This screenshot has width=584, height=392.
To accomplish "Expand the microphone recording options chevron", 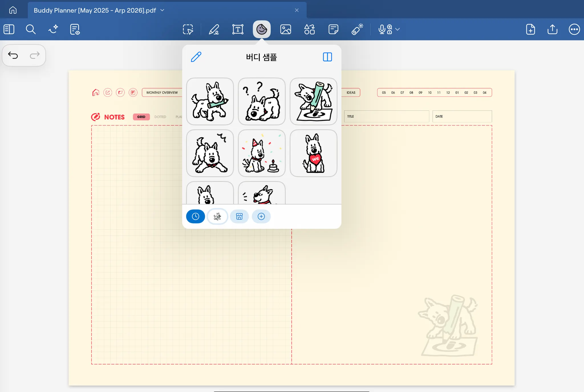I will pyautogui.click(x=398, y=29).
